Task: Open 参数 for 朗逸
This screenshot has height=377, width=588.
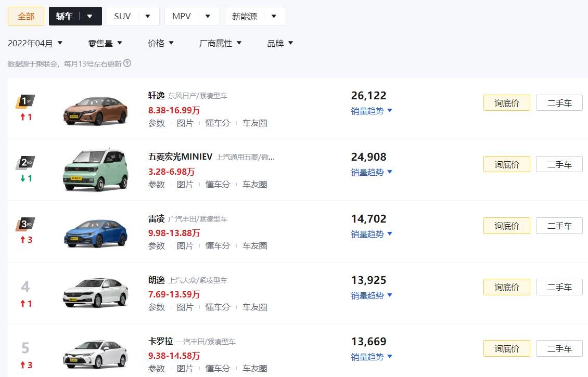Action: point(157,307)
